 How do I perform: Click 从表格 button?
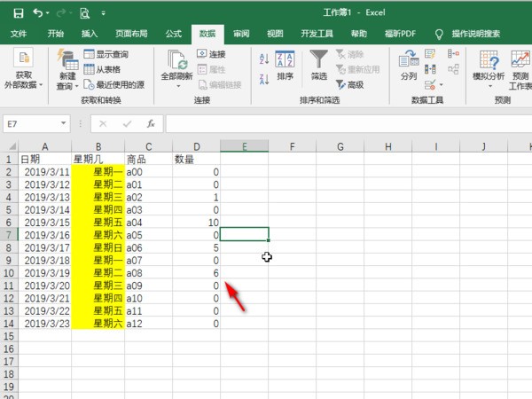[x=102, y=69]
